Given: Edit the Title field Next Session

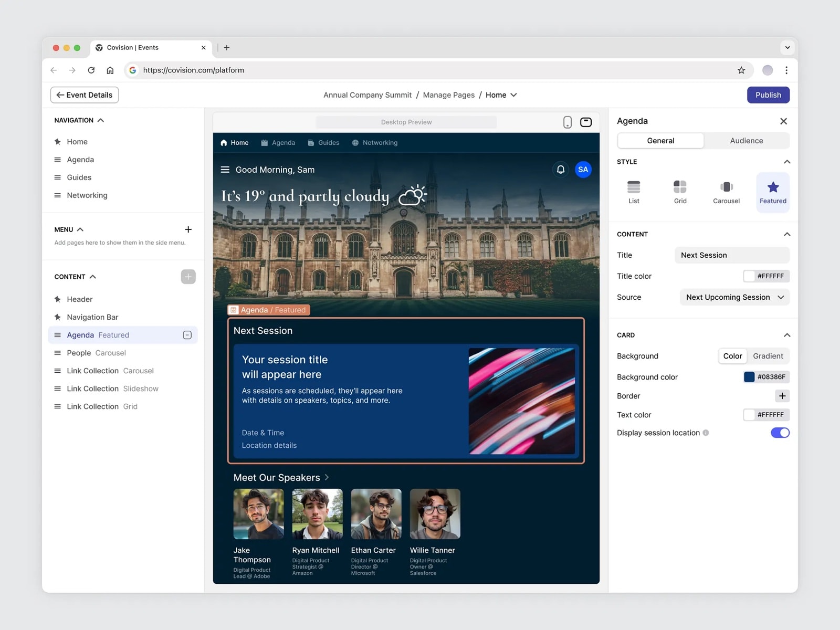Looking at the screenshot, I should 732,255.
